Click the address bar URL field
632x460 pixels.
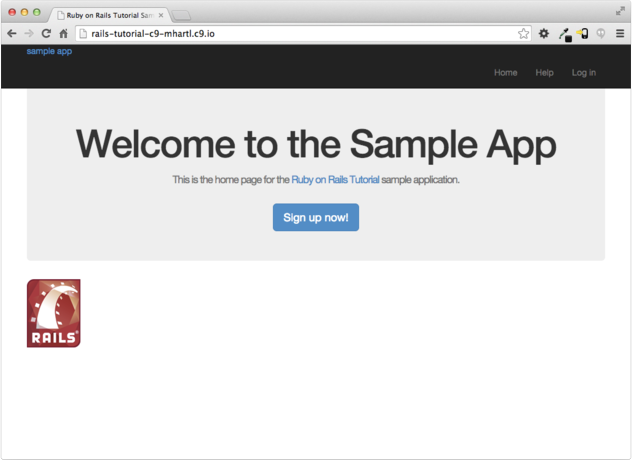point(300,33)
